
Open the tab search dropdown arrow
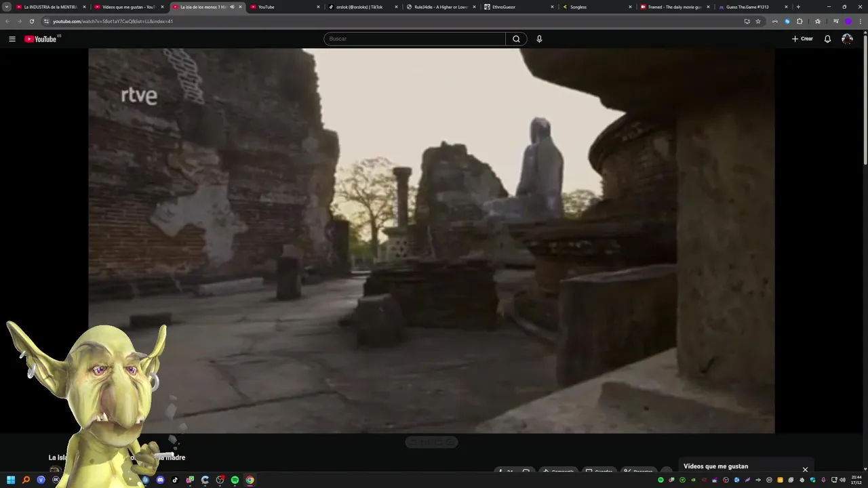point(6,7)
